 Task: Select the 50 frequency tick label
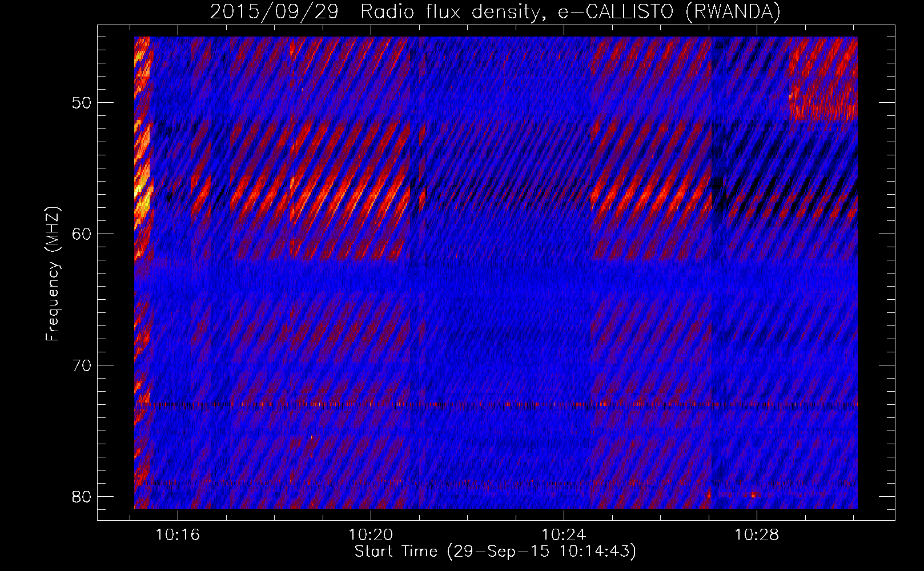pyautogui.click(x=82, y=103)
